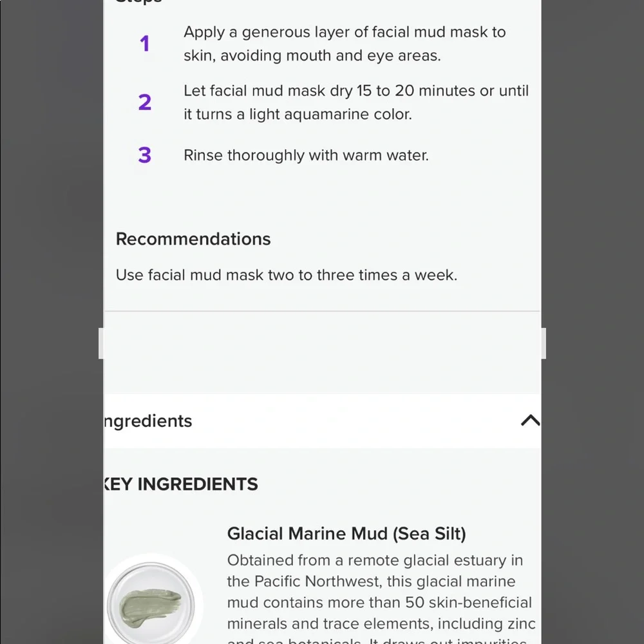Select 'Use facial mud mask two to three times' text
The width and height of the screenshot is (644, 644).
tap(287, 275)
